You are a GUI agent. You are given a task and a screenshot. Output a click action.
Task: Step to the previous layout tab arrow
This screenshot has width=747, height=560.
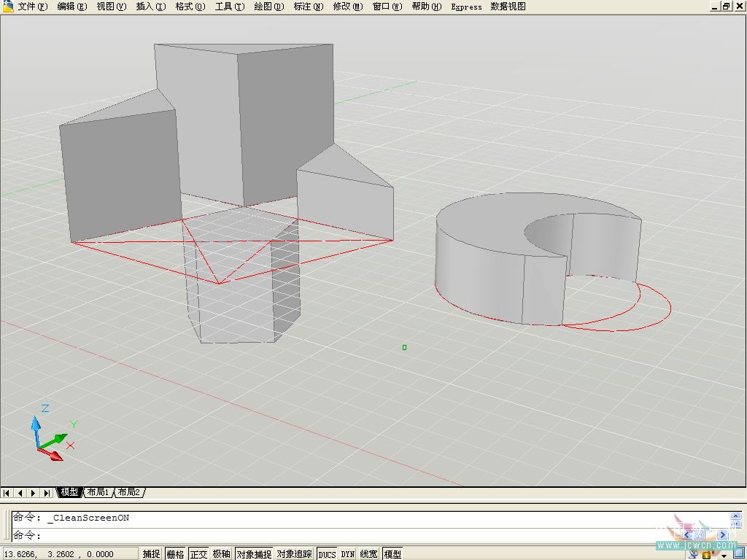pos(20,492)
